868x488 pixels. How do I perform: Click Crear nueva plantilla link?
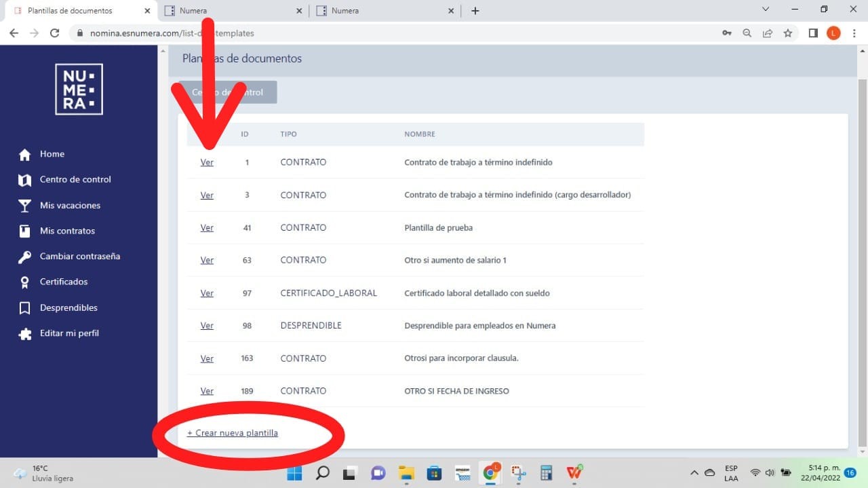click(233, 433)
